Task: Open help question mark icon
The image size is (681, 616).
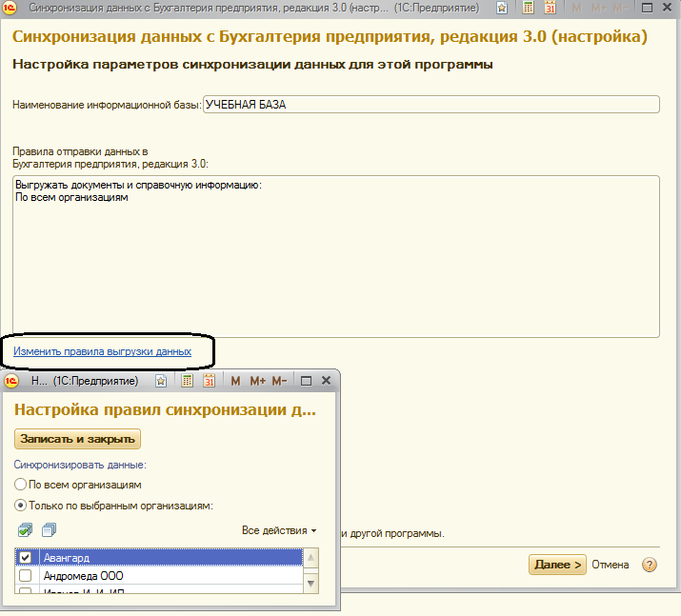Action: point(649,565)
